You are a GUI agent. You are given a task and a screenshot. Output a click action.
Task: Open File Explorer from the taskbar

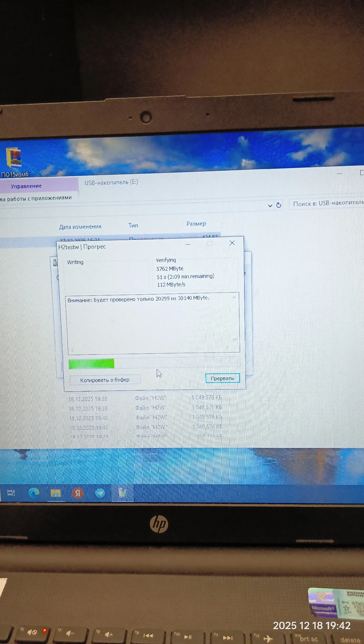tap(55, 493)
